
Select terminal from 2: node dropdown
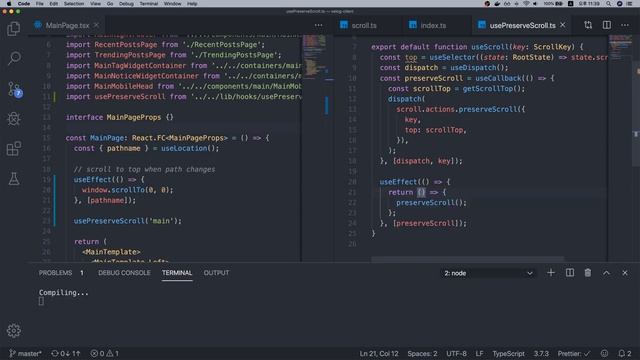[488, 273]
